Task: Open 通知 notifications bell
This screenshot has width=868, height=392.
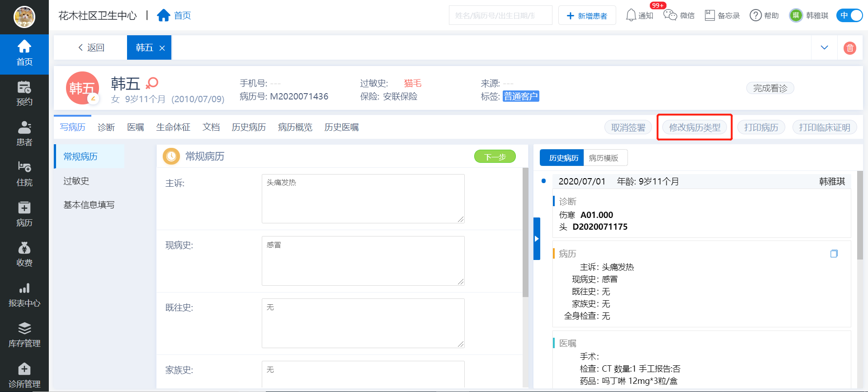Action: coord(639,15)
